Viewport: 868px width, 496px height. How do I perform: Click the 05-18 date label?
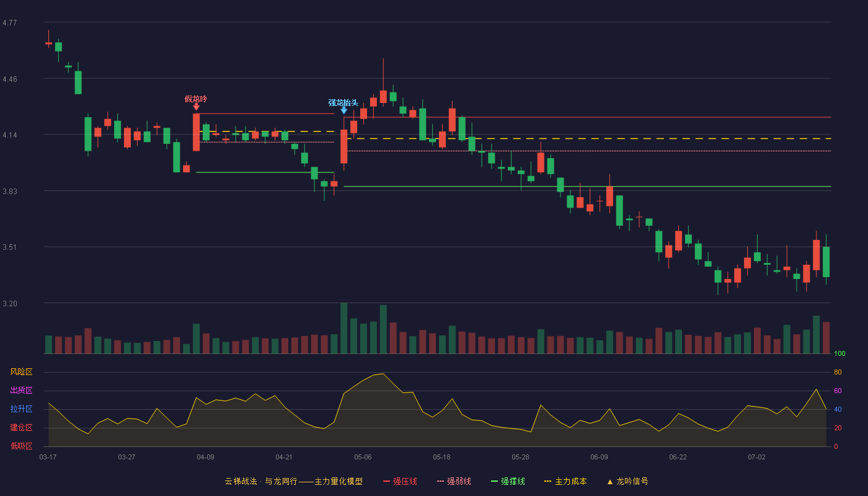pos(441,457)
